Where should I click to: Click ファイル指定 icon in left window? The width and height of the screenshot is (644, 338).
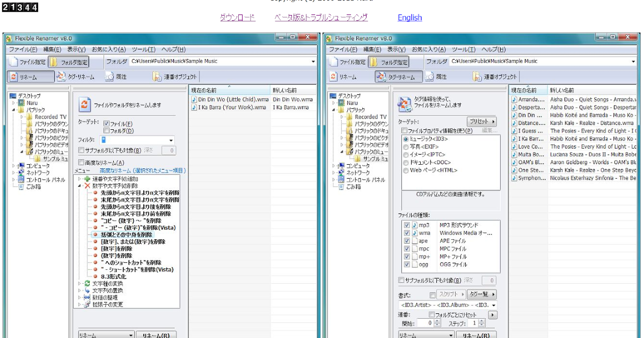tap(13, 62)
